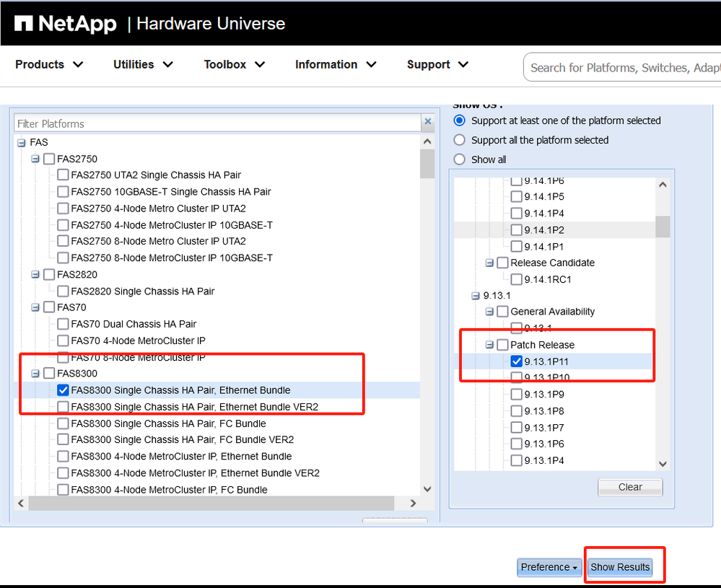Screen dimensions: 721x588
Task: Collapse the FAS70 platform group
Action: tap(35, 307)
